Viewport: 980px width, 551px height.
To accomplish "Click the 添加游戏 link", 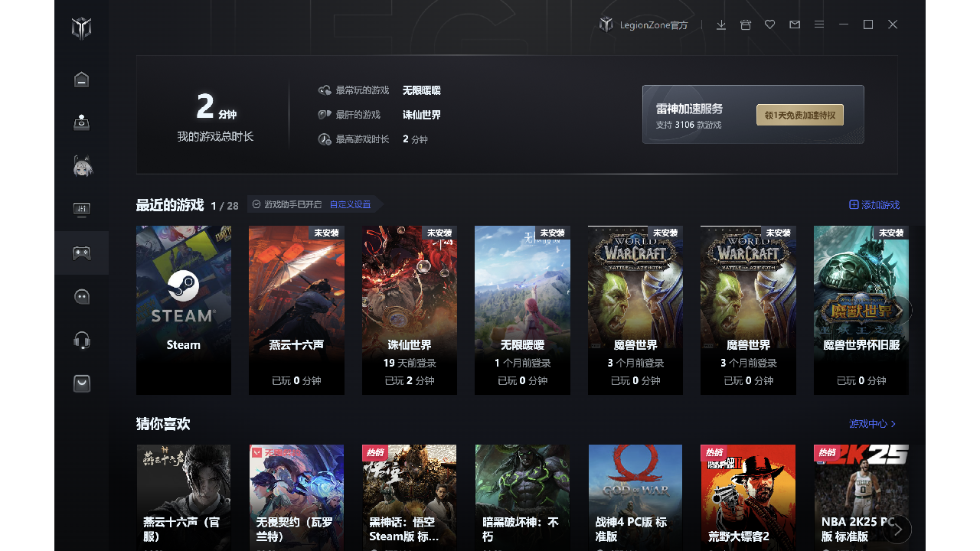I will click(874, 205).
